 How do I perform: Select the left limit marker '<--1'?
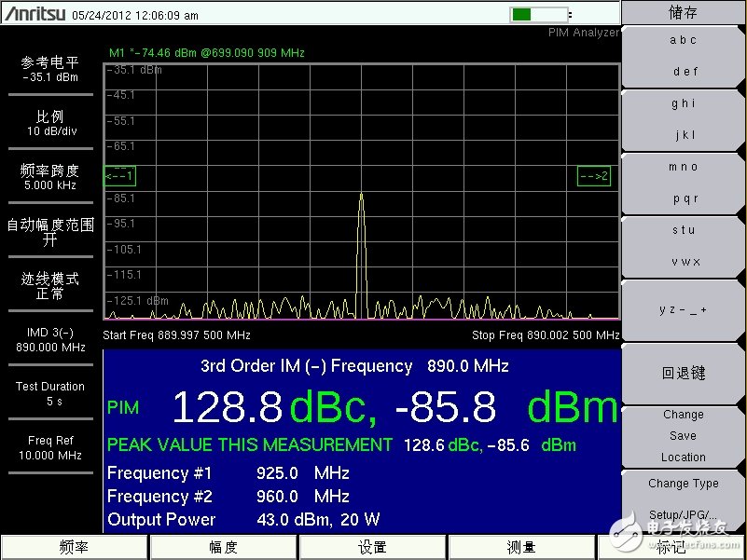coord(119,176)
